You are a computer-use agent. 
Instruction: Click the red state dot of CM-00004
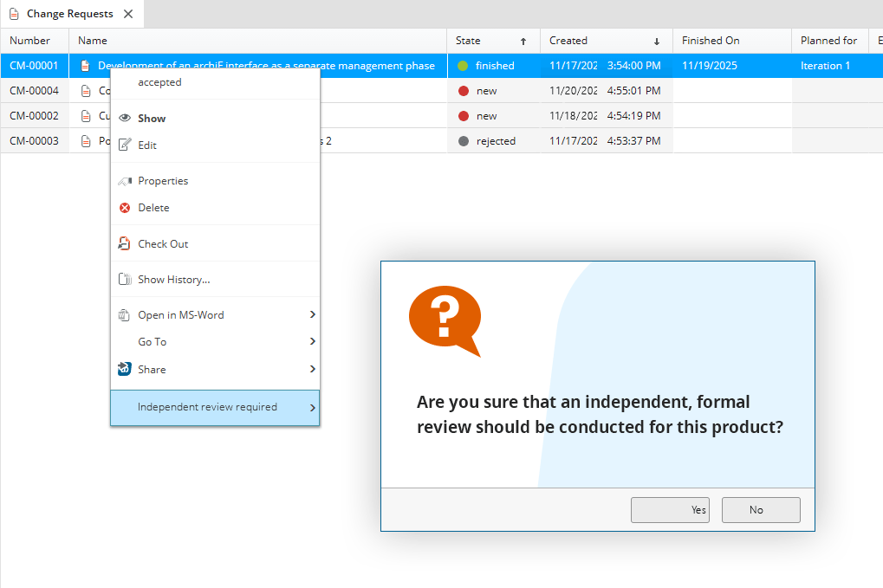(464, 91)
